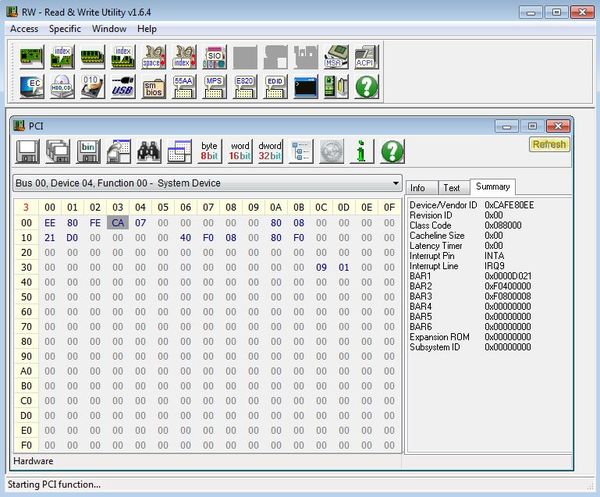The width and height of the screenshot is (600, 497).
Task: Switch view to byte 8bit mode
Action: [x=209, y=151]
